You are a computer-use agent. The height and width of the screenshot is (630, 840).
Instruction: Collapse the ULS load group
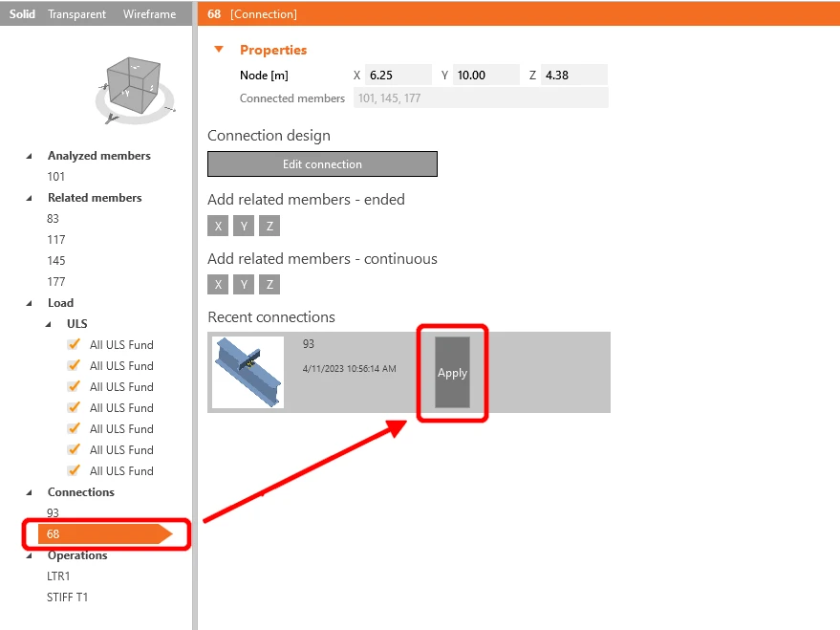(x=49, y=324)
